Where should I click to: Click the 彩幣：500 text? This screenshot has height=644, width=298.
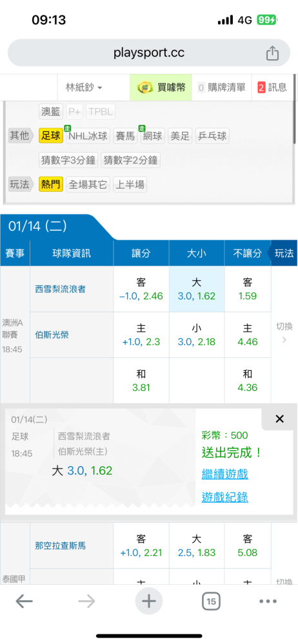click(x=224, y=435)
